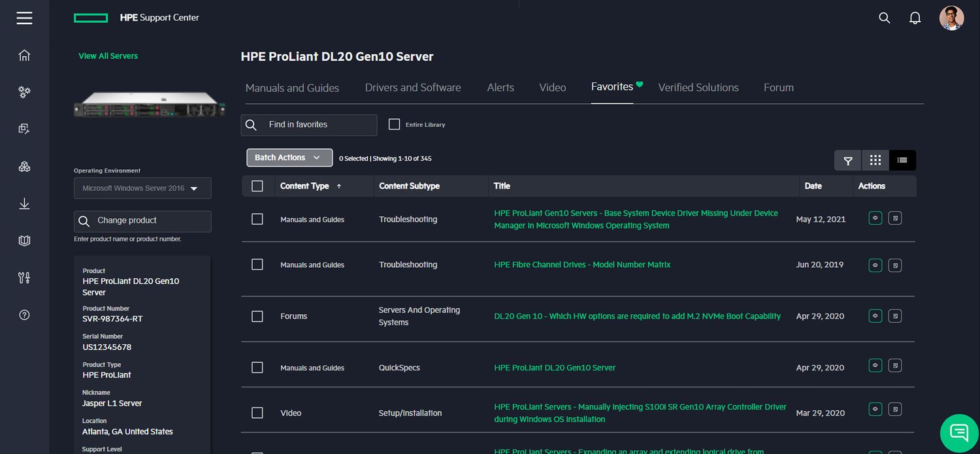The image size is (980, 454).
Task: Click the eye icon for Base System Device Driver row
Action: (x=875, y=218)
